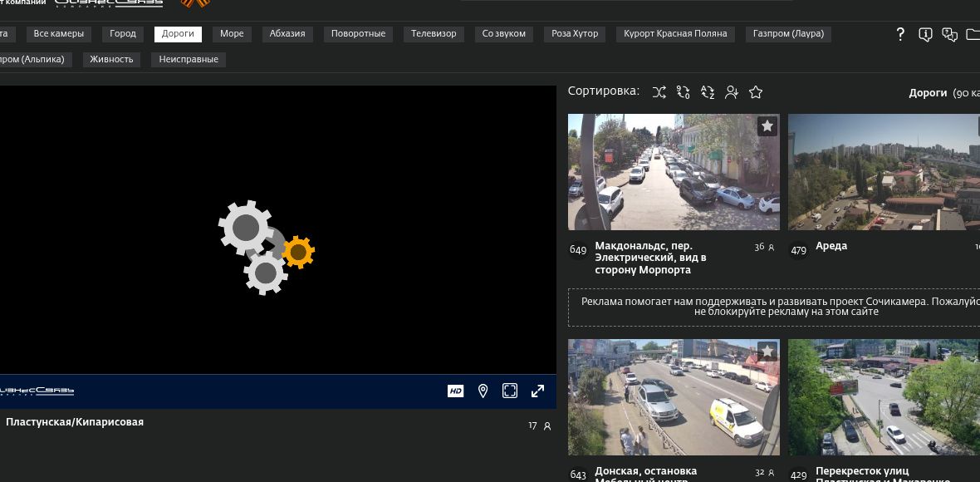Select the Дороги category tab
The height and width of the screenshot is (482, 980).
178,34
